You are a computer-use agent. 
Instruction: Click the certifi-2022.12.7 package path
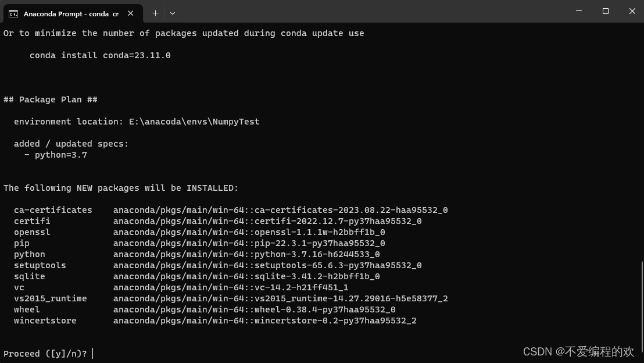coord(267,221)
